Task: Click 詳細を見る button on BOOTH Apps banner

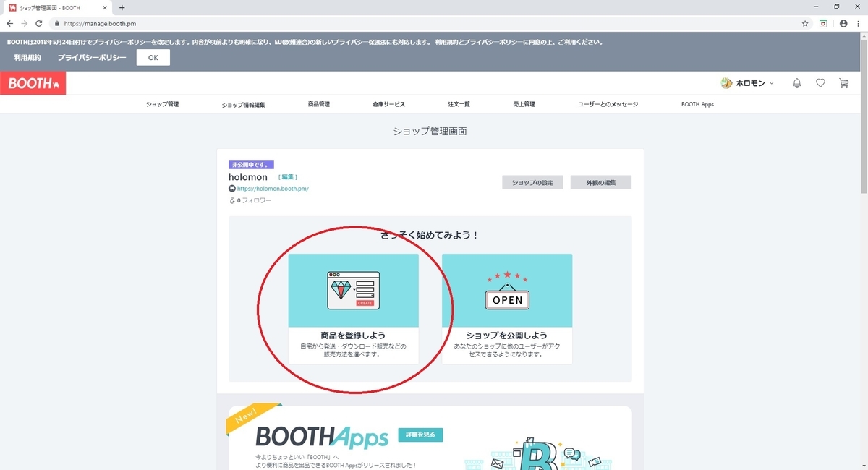Action: [420, 435]
